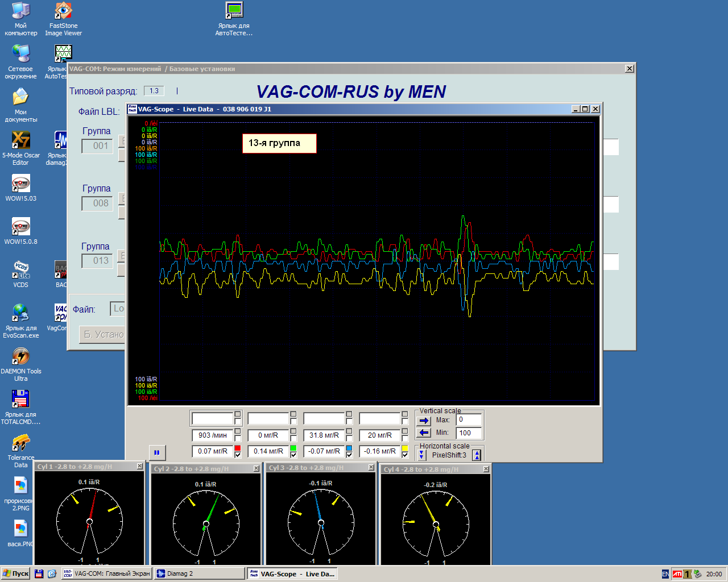Open the Tolerance Data desktop icon
This screenshot has height=582, width=728.
click(x=21, y=451)
